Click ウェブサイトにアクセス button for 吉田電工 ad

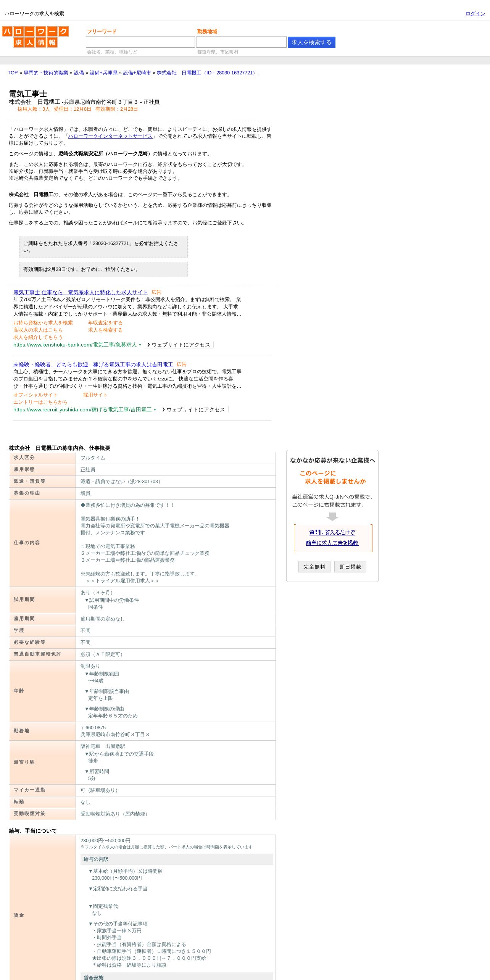click(193, 409)
